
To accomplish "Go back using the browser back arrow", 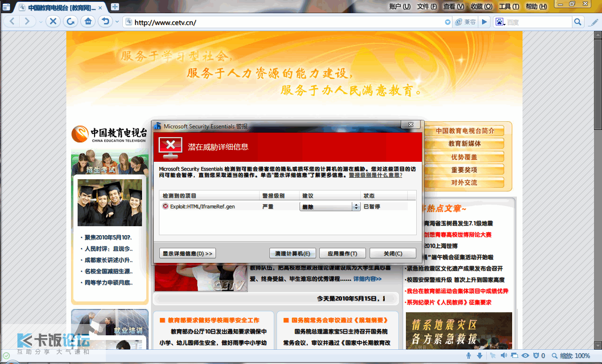I will [x=13, y=22].
